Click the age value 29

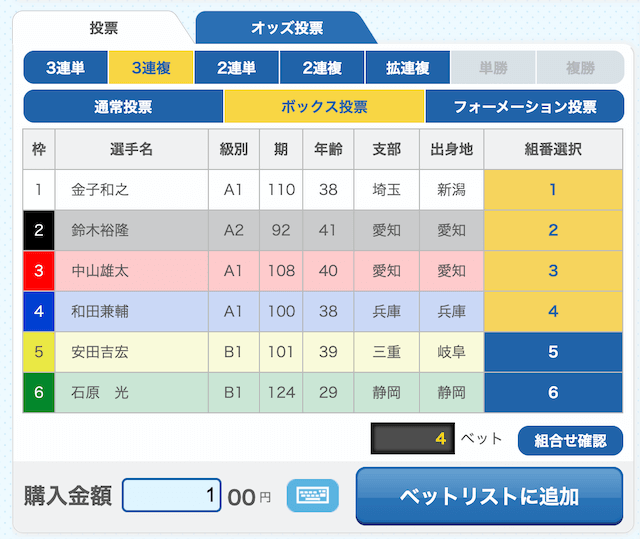click(x=328, y=393)
